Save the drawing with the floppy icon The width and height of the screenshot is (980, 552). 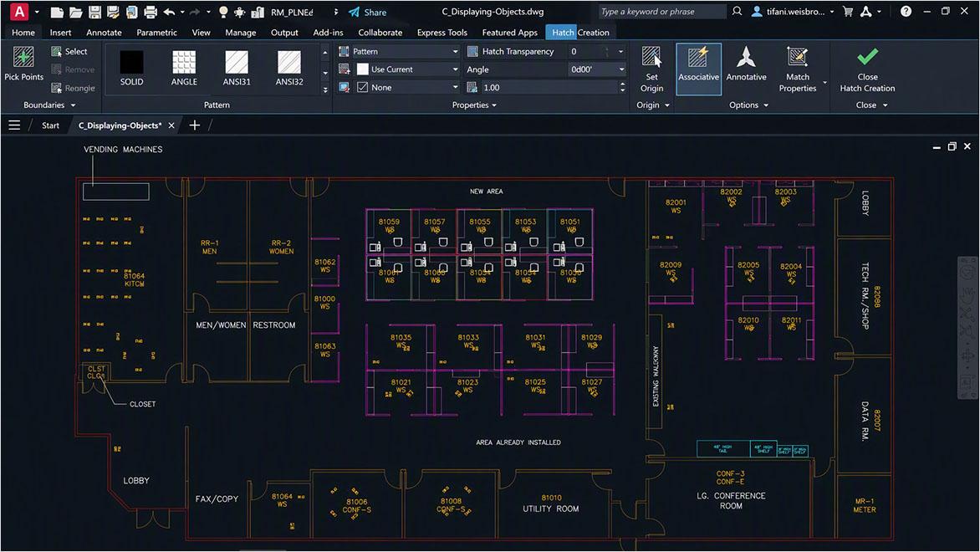(94, 12)
